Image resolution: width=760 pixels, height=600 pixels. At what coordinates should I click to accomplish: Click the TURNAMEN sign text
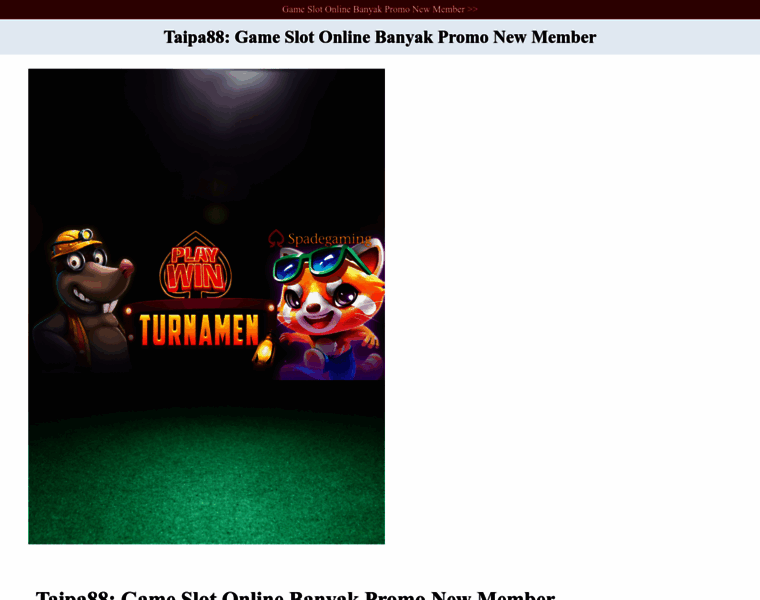(x=199, y=330)
